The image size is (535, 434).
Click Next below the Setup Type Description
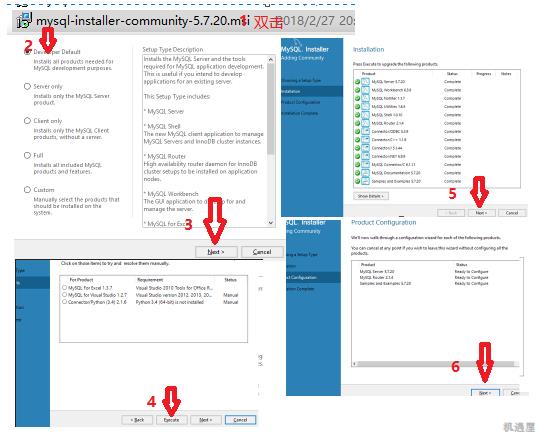[216, 252]
